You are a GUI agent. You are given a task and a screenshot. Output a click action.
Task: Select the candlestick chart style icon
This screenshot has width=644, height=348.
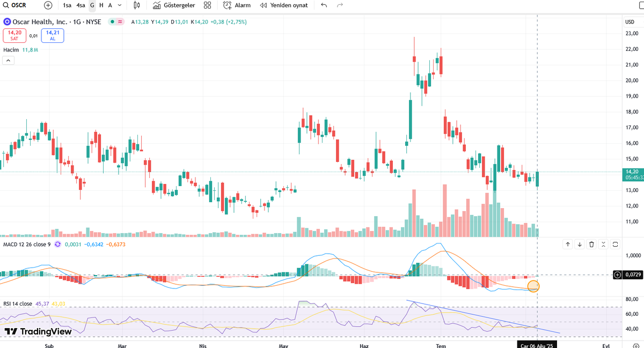point(136,5)
